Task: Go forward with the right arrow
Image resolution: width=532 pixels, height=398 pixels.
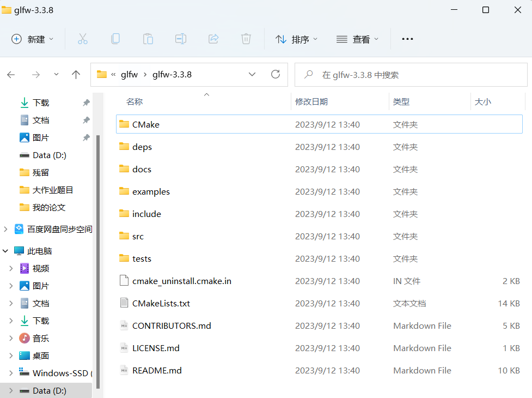Action: click(x=35, y=74)
